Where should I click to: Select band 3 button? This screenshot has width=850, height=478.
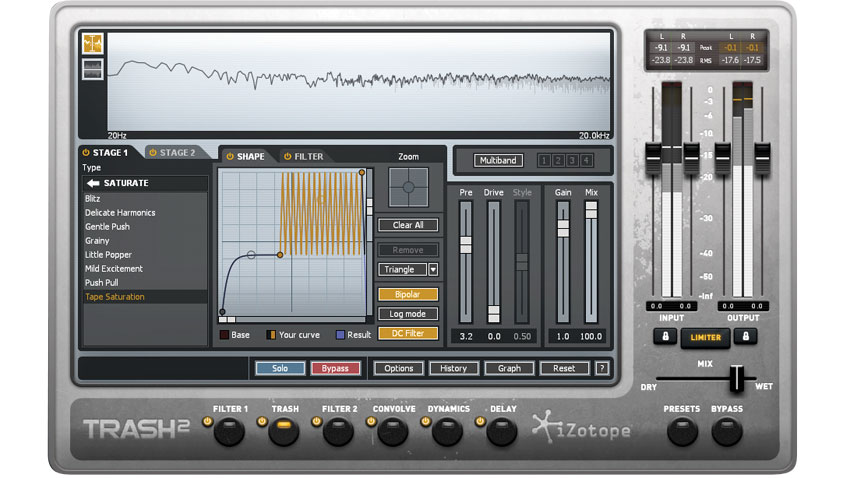[572, 160]
